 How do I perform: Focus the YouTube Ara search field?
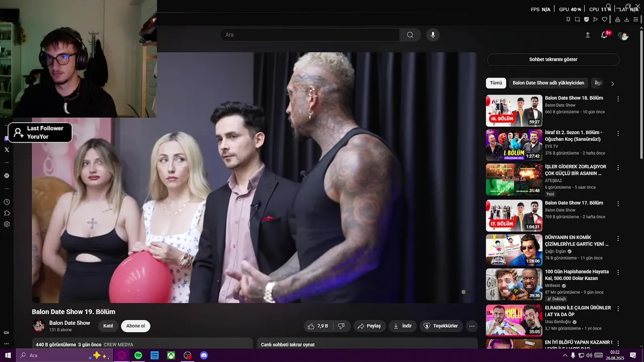pos(309,35)
